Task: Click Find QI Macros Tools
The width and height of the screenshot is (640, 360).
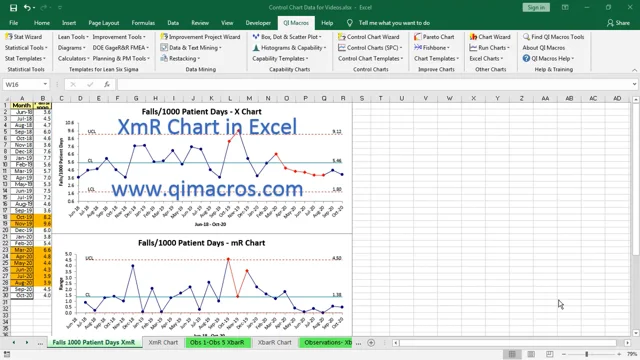Action: click(x=553, y=37)
